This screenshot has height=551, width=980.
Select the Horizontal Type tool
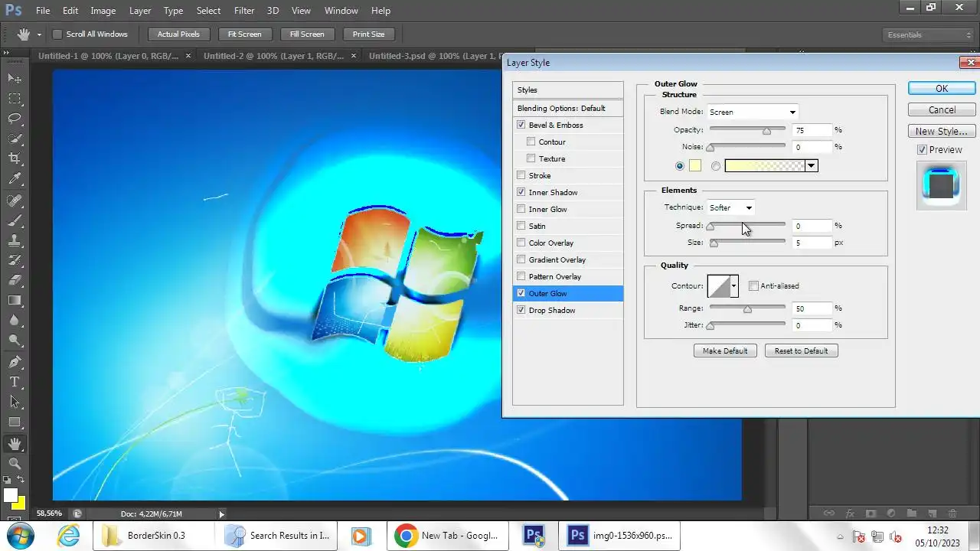click(15, 382)
